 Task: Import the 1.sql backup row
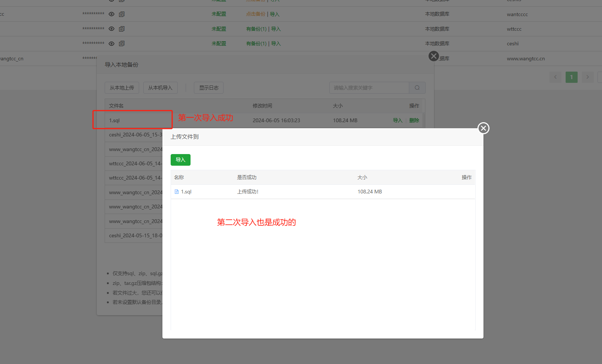pos(398,120)
